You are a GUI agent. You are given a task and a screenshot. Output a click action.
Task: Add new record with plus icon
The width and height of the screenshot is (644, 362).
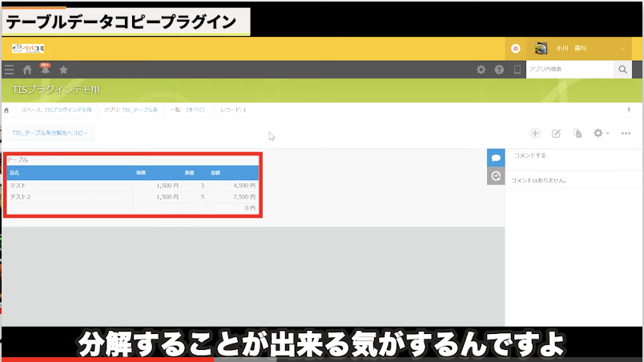pos(535,133)
